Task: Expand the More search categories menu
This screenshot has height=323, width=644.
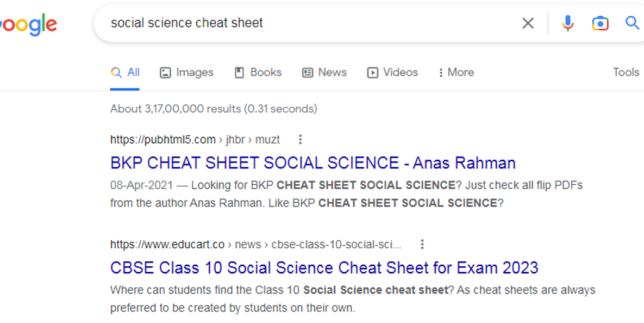Action: (x=455, y=72)
